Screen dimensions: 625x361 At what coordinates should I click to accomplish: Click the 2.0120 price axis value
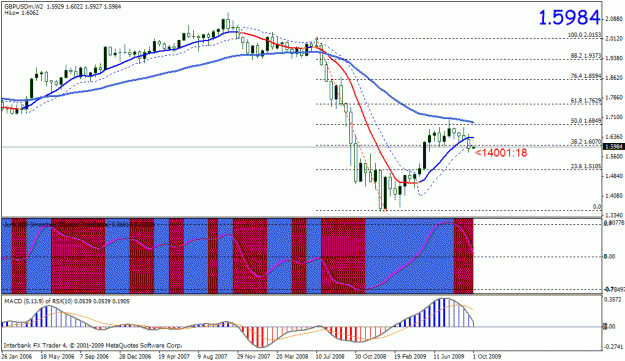(x=614, y=39)
